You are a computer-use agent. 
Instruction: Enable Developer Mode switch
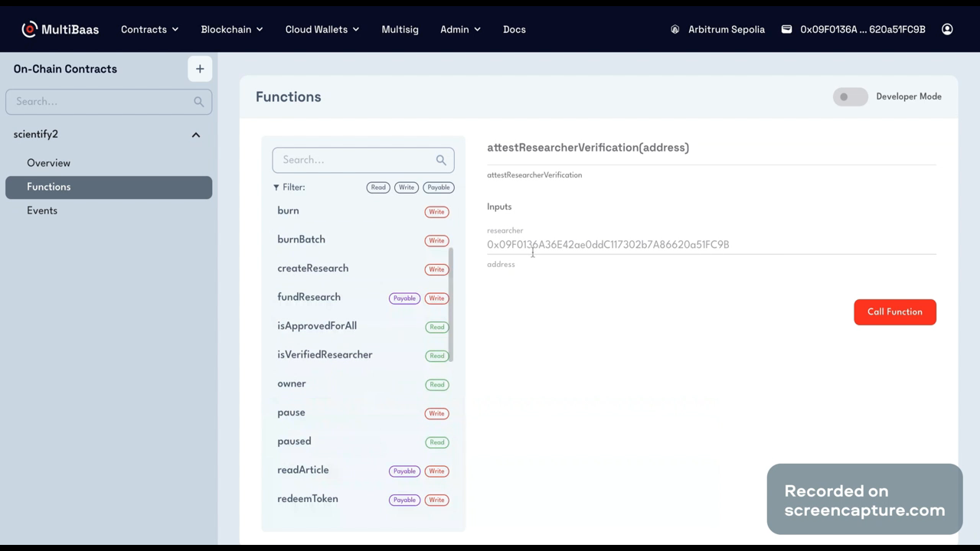tap(850, 96)
